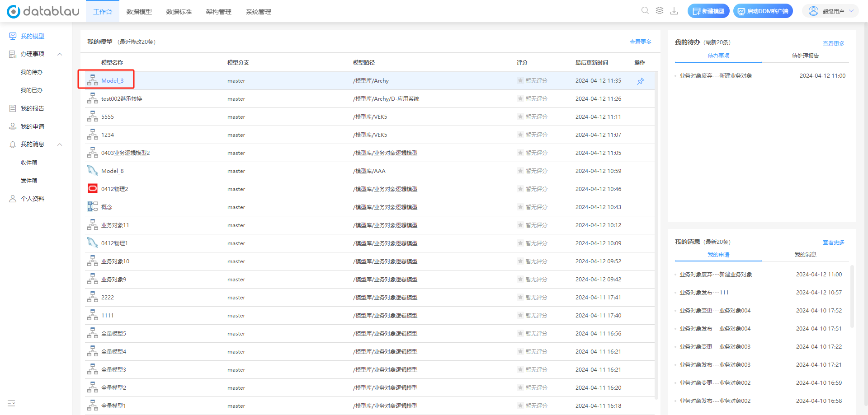Click the 启动DDM客户端 button

click(763, 11)
